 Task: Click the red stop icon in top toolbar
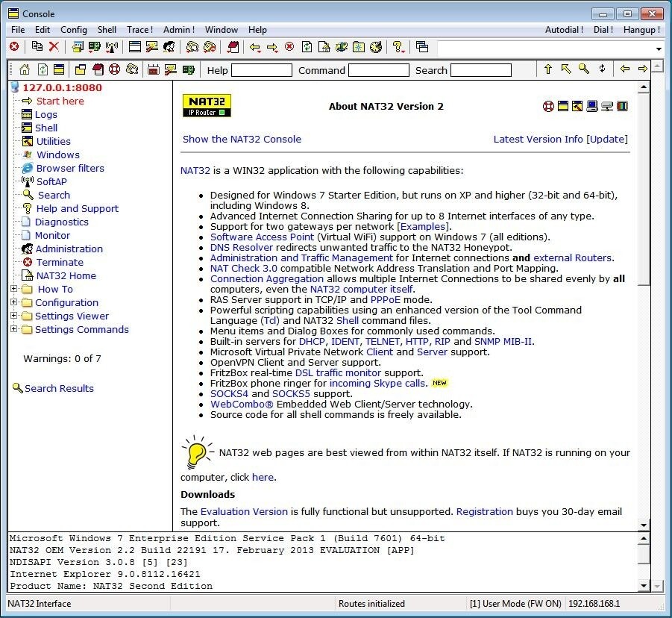14,46
